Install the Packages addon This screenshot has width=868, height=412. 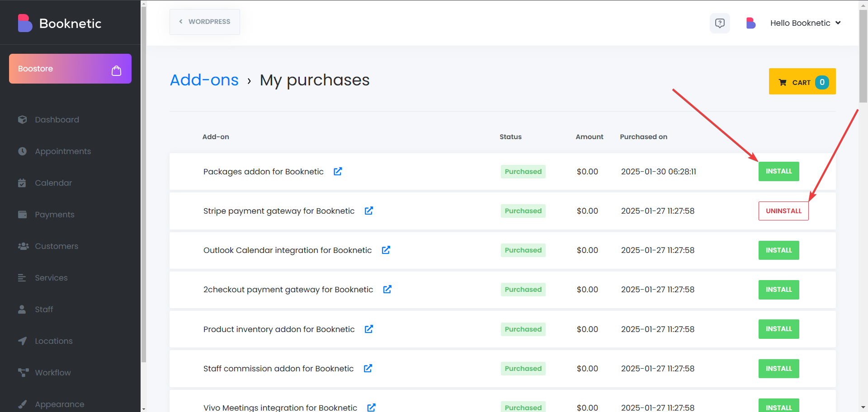pyautogui.click(x=778, y=171)
